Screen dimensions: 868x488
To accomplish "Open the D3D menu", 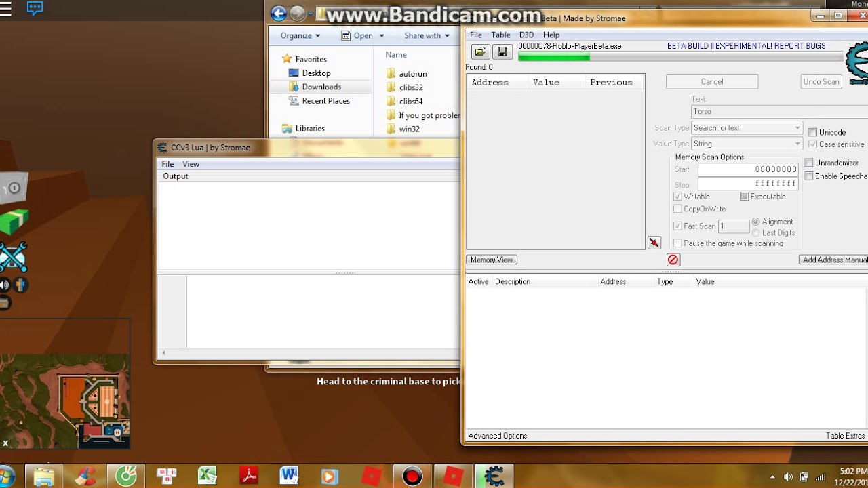I will click(x=526, y=35).
